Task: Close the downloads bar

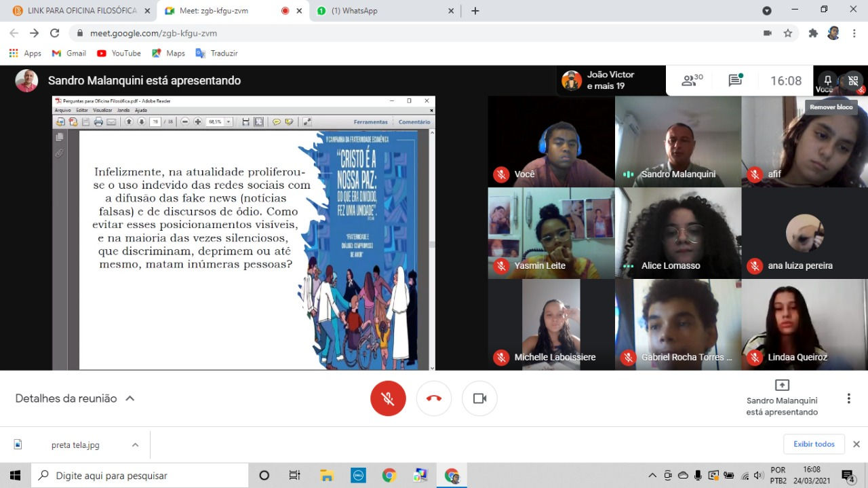Action: click(856, 444)
